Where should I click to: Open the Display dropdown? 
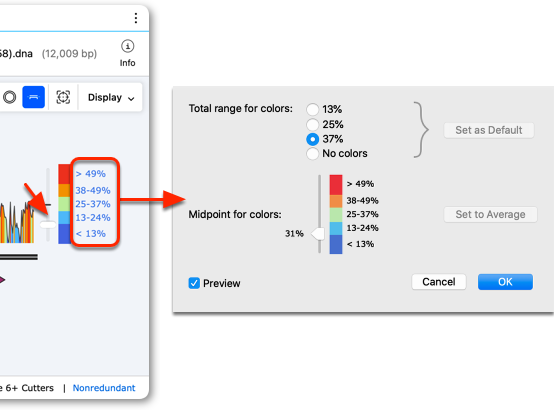tap(111, 98)
